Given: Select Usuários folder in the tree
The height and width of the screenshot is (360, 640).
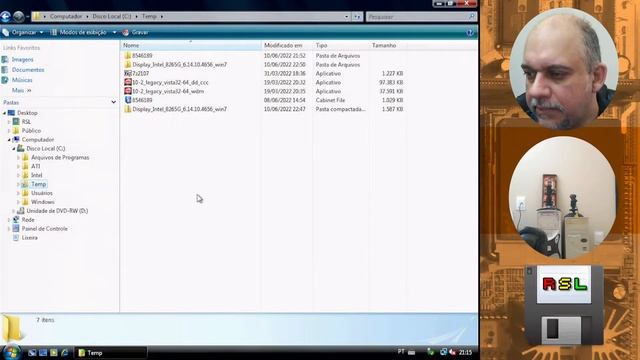Looking at the screenshot, I should point(42,193).
